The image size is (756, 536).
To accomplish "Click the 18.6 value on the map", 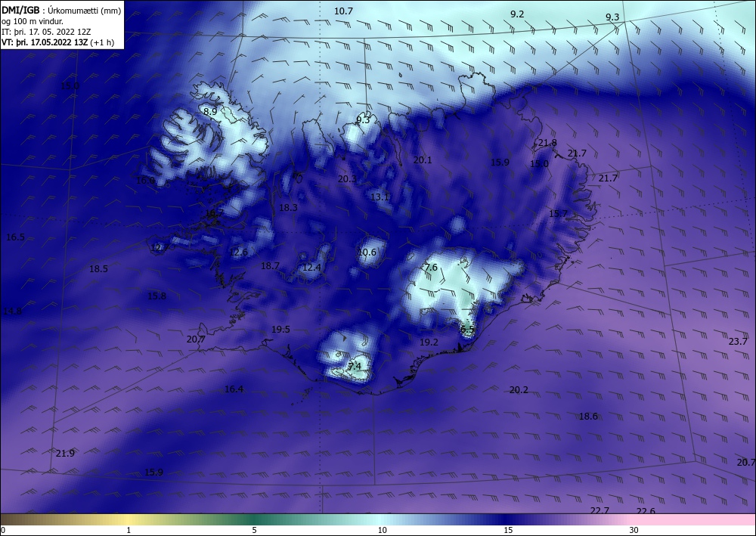I will (588, 416).
